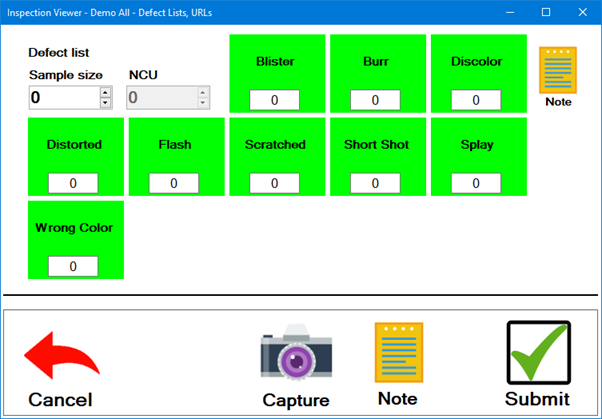Screen dimensions: 602x419
Task: Choose the Flash defect tile
Action: tap(175, 145)
